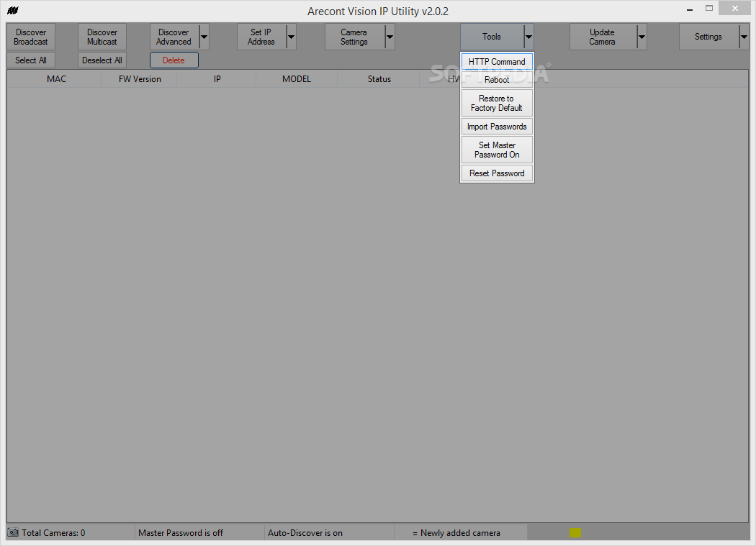Expand the Camera Settings dropdown arrow
The image size is (756, 546).
pos(390,37)
